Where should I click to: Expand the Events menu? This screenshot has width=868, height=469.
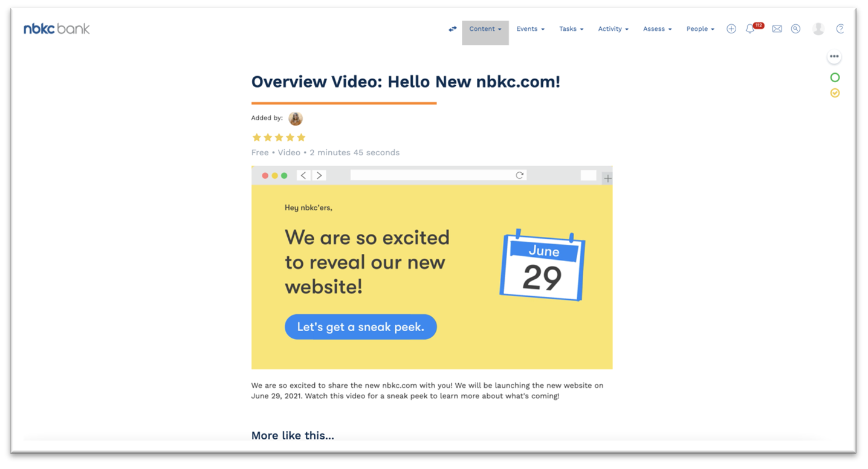530,28
